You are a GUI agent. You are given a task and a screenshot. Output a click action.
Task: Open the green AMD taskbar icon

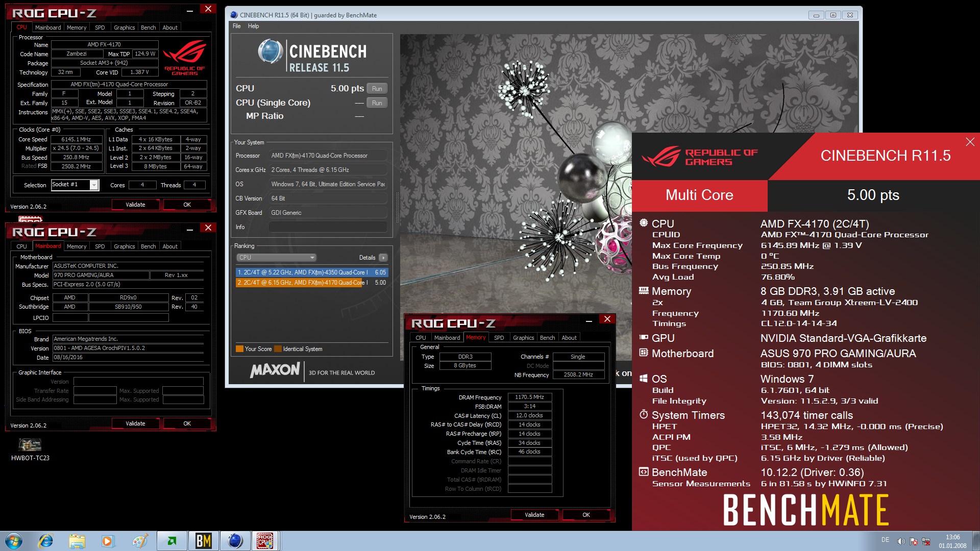(x=172, y=541)
